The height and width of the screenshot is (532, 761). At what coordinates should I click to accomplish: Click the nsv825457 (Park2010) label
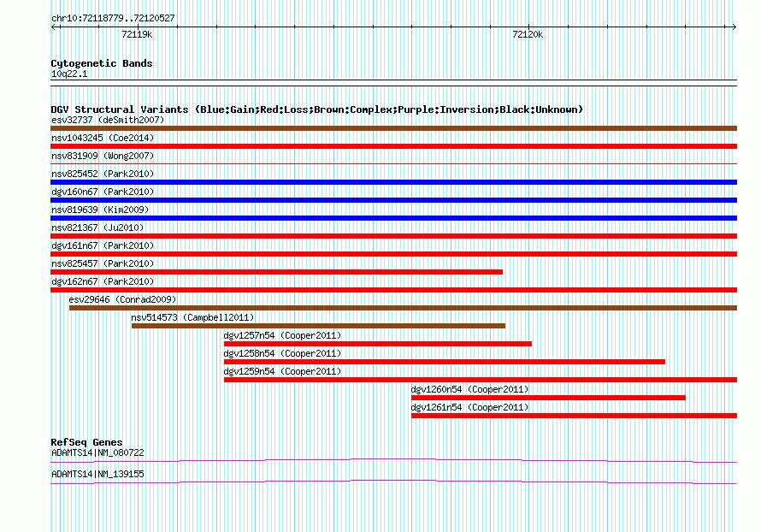click(x=103, y=263)
